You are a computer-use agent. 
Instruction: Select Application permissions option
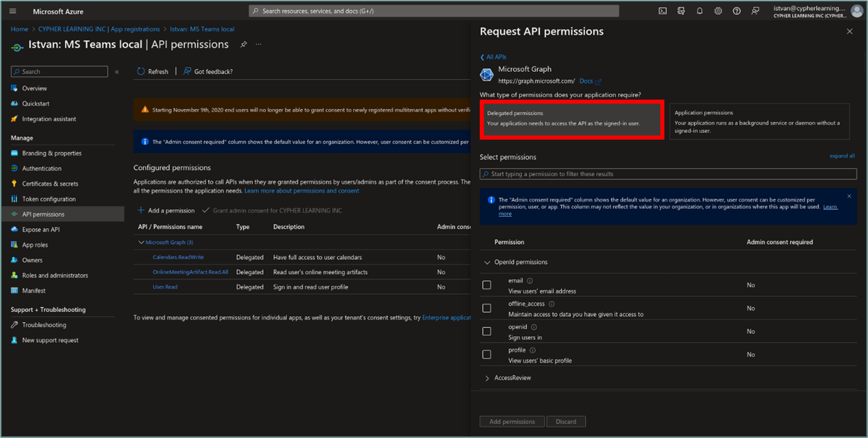[x=759, y=121]
